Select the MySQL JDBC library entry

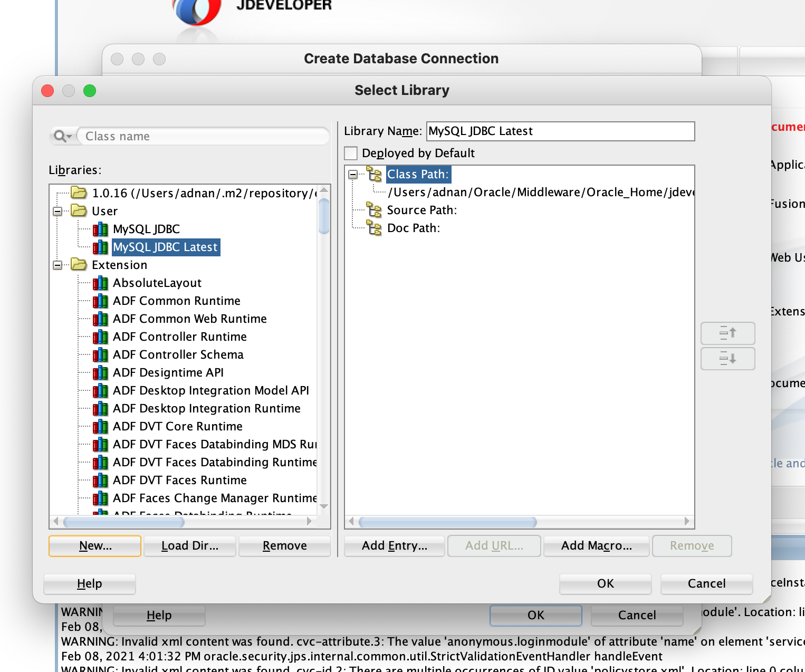point(146,229)
